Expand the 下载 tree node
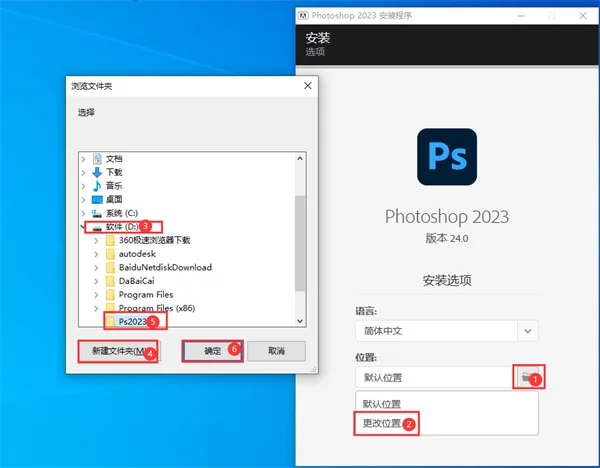 click(x=83, y=173)
